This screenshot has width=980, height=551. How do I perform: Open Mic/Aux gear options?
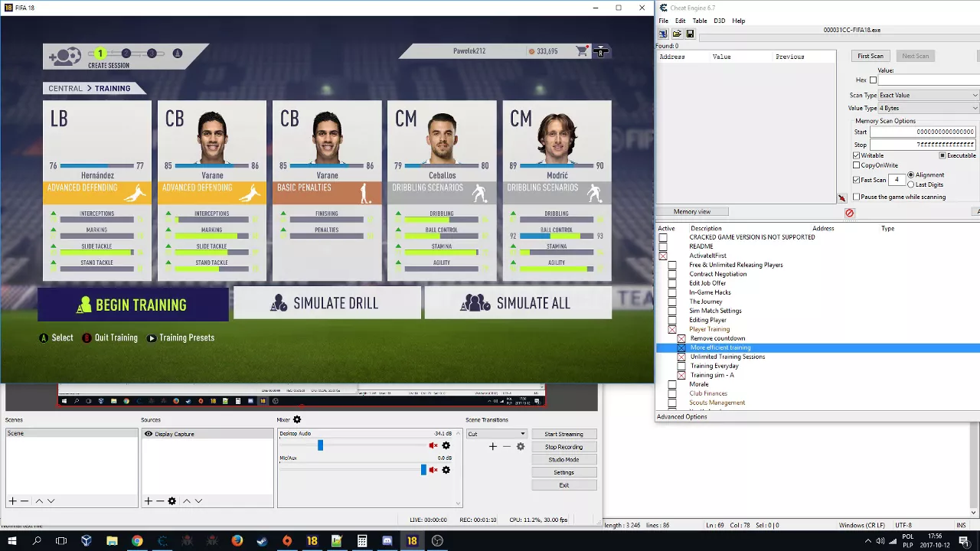tap(446, 470)
